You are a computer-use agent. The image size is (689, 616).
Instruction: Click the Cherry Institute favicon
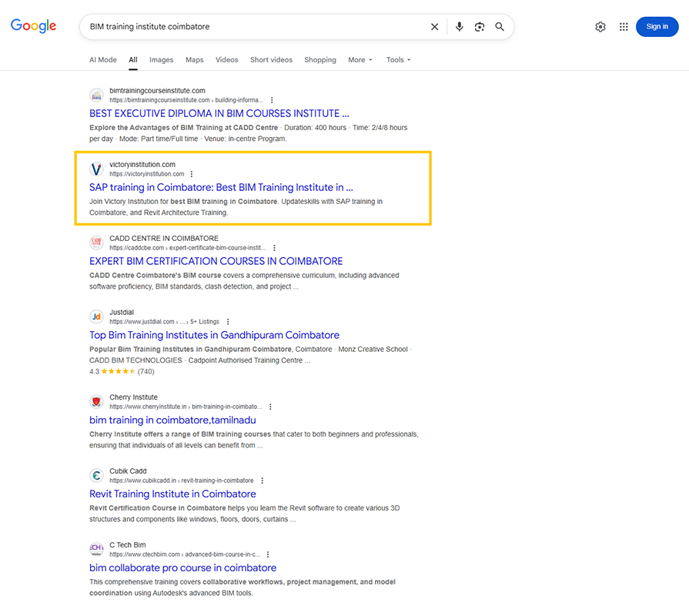pyautogui.click(x=96, y=402)
